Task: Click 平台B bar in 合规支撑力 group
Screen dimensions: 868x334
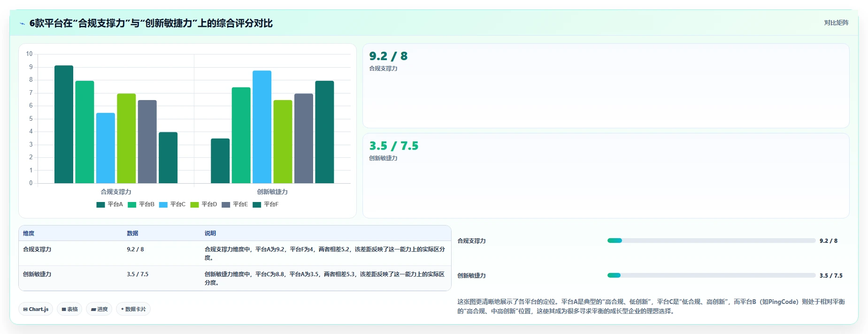Action: click(x=84, y=132)
